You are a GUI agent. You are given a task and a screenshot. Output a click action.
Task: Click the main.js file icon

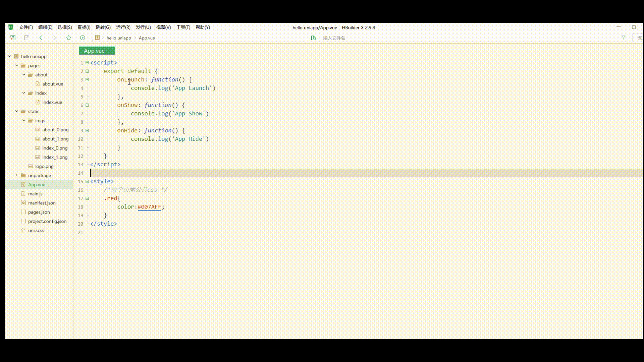point(23,194)
